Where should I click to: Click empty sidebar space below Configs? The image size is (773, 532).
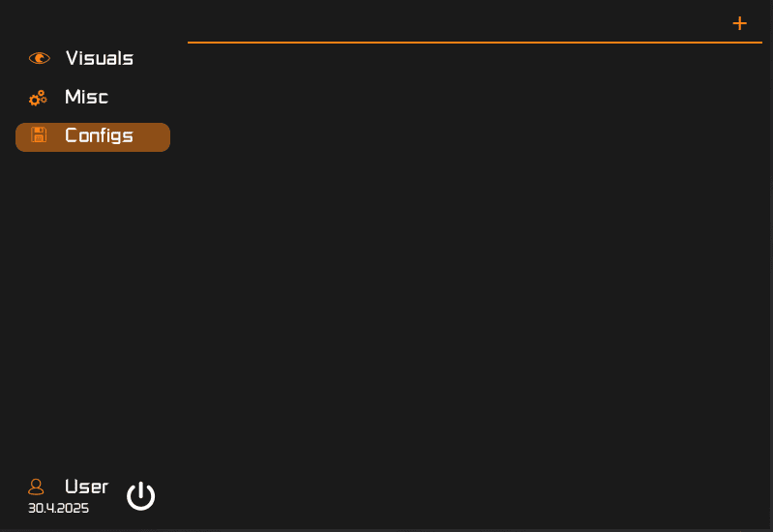point(93,290)
